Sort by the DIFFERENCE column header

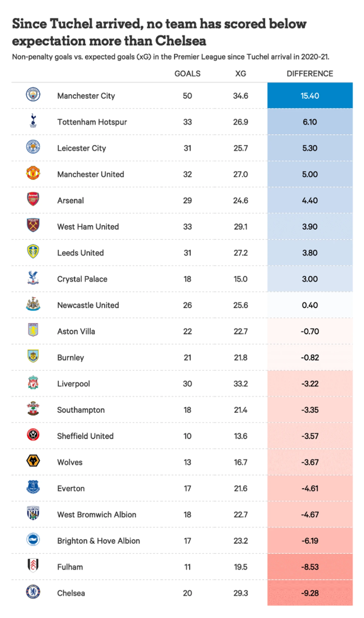click(x=310, y=74)
